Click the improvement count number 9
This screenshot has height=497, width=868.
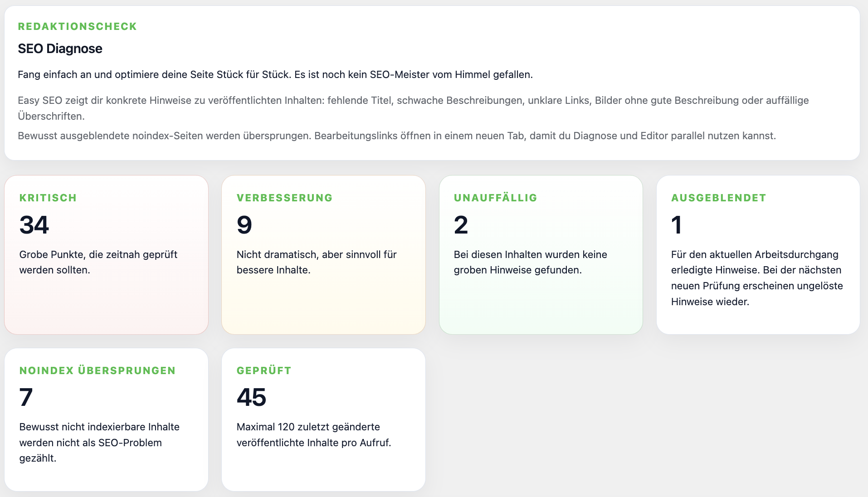244,225
